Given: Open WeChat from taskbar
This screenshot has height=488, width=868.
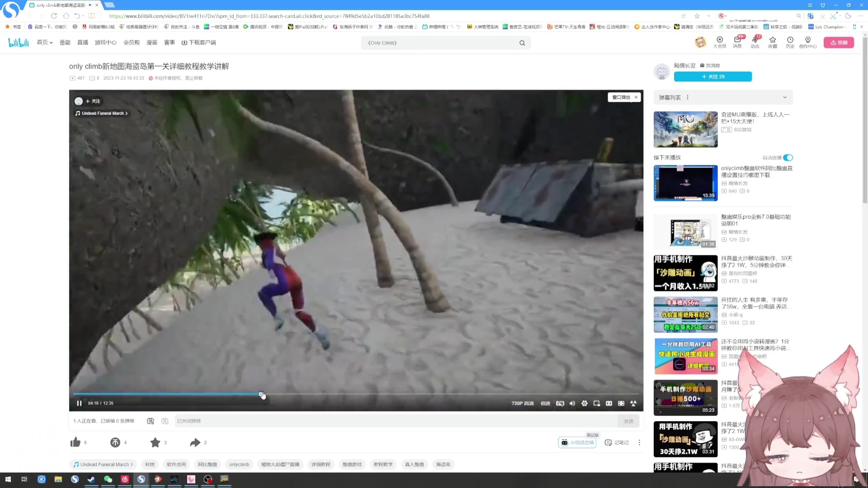Looking at the screenshot, I should pyautogui.click(x=108, y=479).
